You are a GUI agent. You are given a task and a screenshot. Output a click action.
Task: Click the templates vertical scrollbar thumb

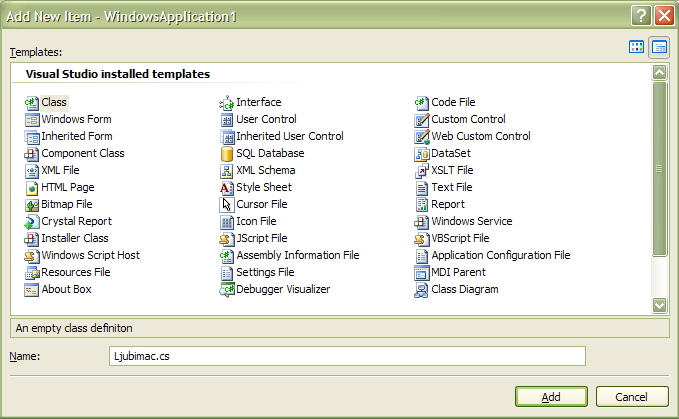(x=659, y=170)
